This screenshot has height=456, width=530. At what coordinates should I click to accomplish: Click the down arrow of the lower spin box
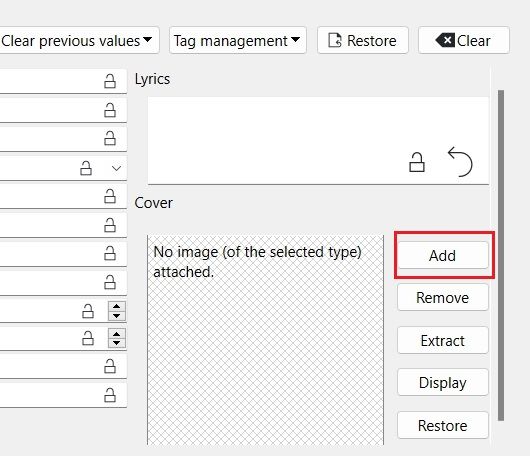(x=117, y=343)
